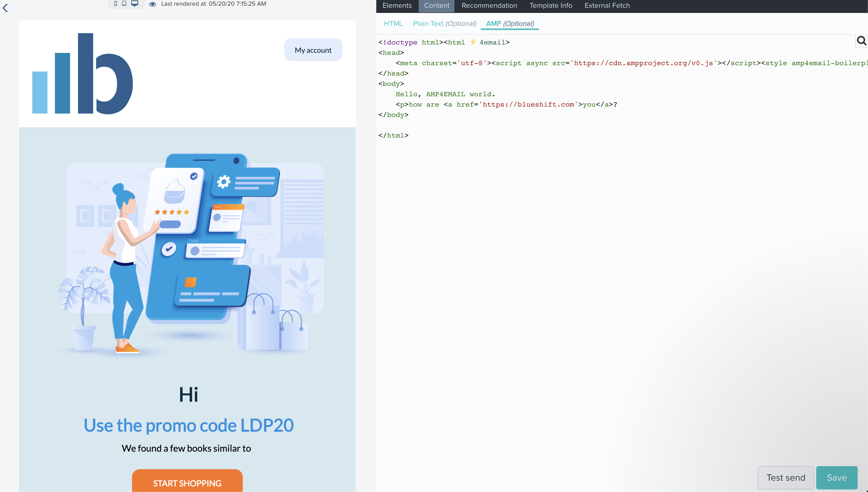Click Template Info tab
Viewport: 868px width, 492px height.
pos(550,6)
